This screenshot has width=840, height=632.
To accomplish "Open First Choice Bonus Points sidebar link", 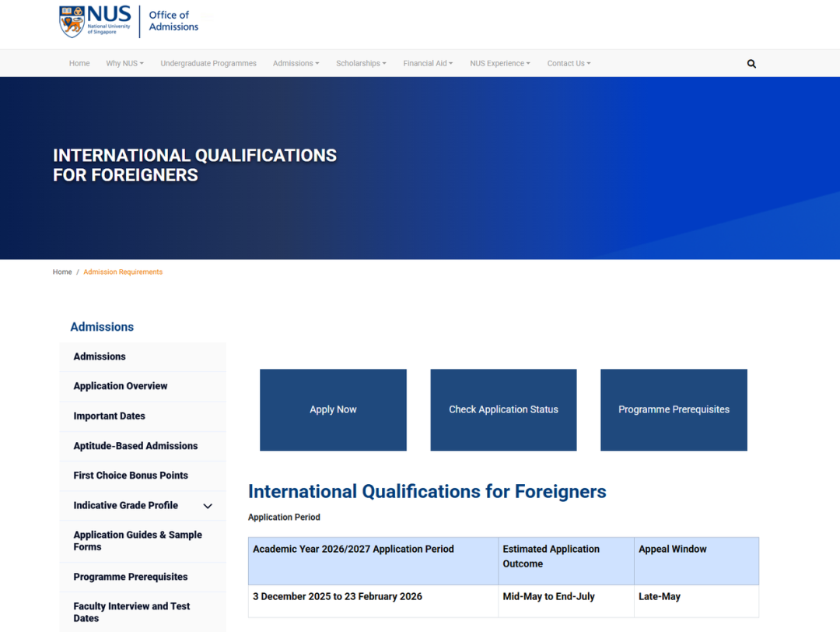I will (x=131, y=476).
